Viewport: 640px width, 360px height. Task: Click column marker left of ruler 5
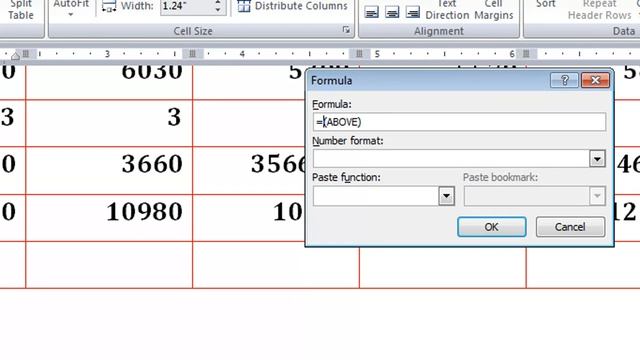click(x=359, y=54)
